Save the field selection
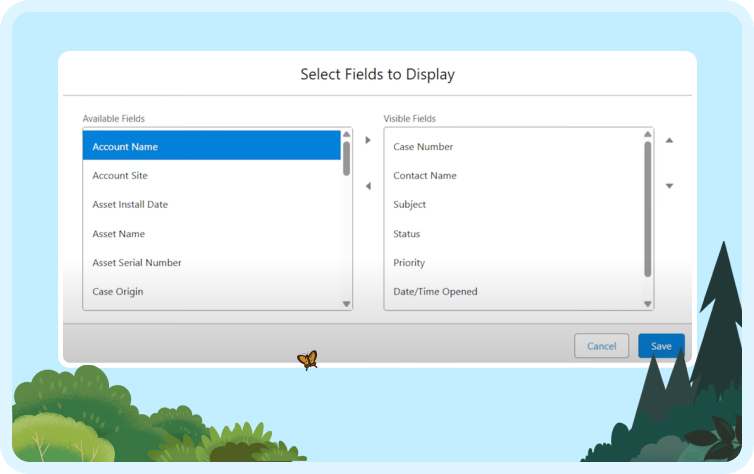 coord(661,346)
